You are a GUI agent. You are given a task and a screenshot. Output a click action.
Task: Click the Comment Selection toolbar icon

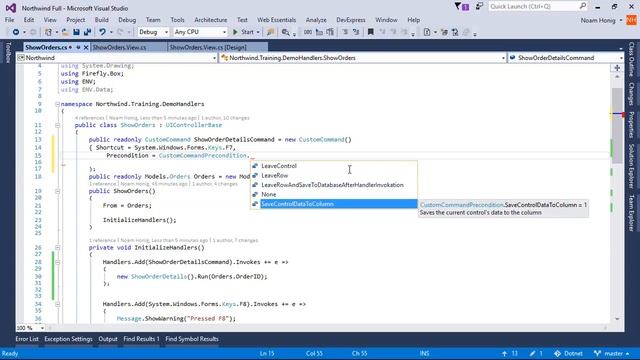[345, 32]
